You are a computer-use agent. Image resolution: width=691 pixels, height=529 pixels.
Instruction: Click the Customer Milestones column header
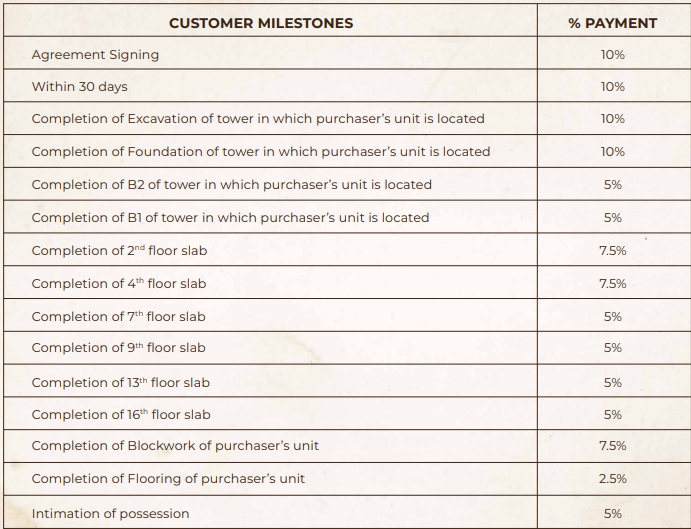click(261, 23)
